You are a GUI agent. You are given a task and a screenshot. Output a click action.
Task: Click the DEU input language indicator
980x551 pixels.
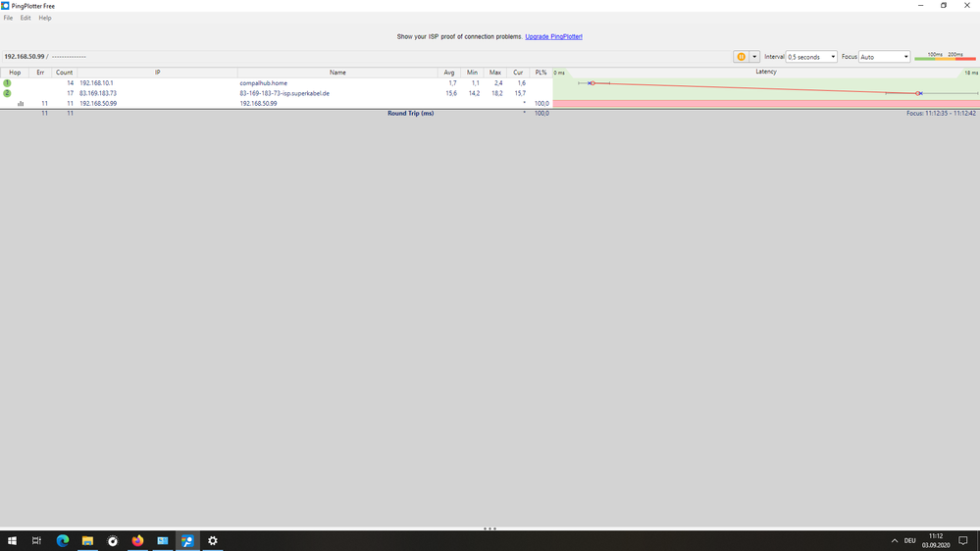(910, 541)
